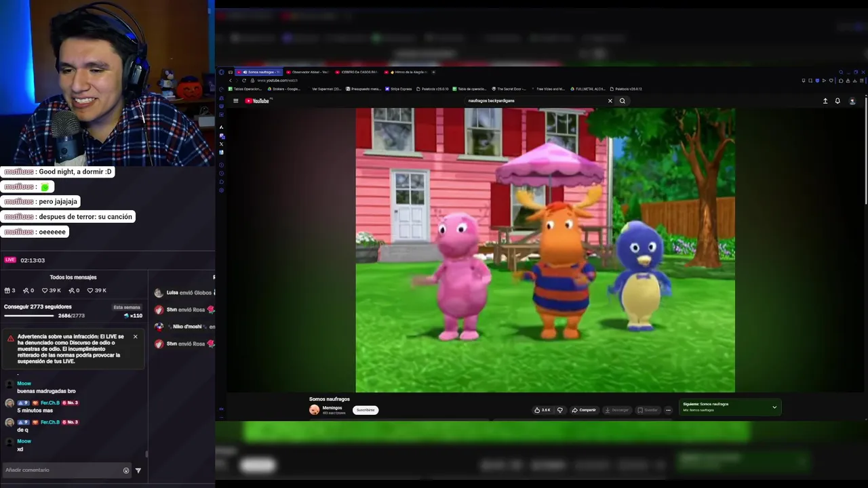The image size is (868, 488).
Task: Open the 'Free Video and M...' bookmark
Action: (x=549, y=89)
